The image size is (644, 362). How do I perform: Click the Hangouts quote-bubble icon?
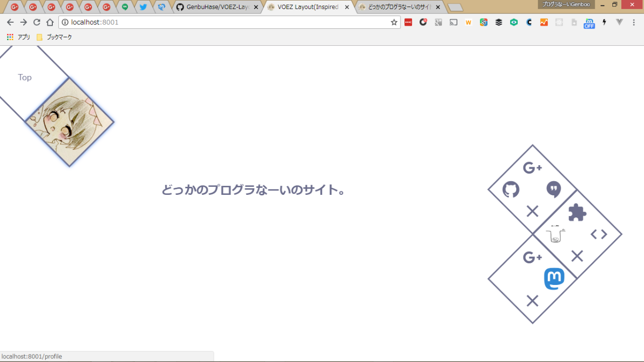pyautogui.click(x=553, y=189)
